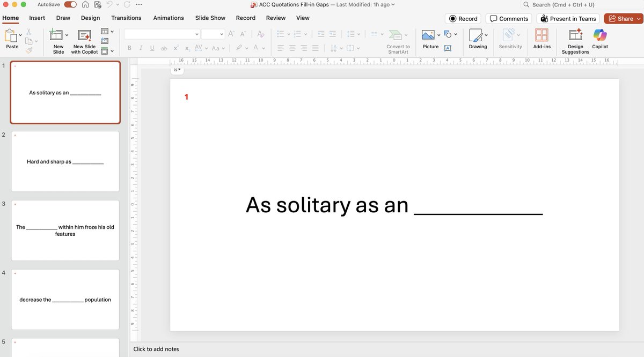644x357 pixels.
Task: Click the Cut scissors icon
Action: pyautogui.click(x=28, y=32)
